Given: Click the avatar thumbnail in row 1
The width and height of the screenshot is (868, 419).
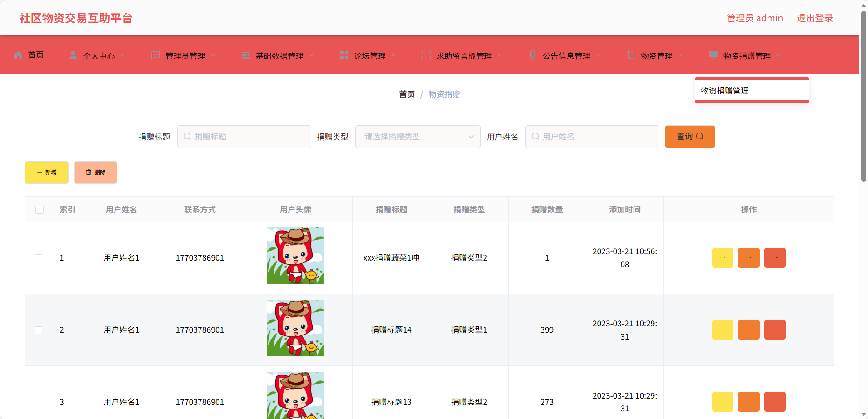Looking at the screenshot, I should pos(295,256).
